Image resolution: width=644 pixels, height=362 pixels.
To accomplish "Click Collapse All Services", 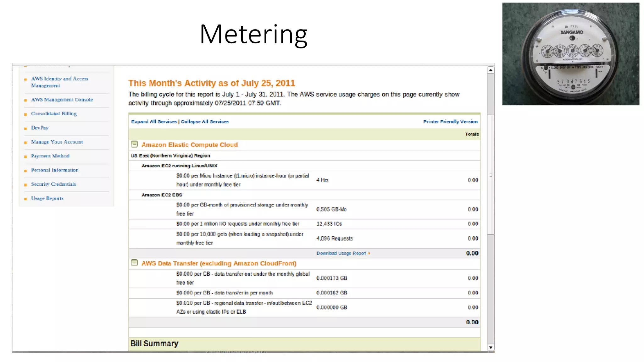I will pos(205,122).
